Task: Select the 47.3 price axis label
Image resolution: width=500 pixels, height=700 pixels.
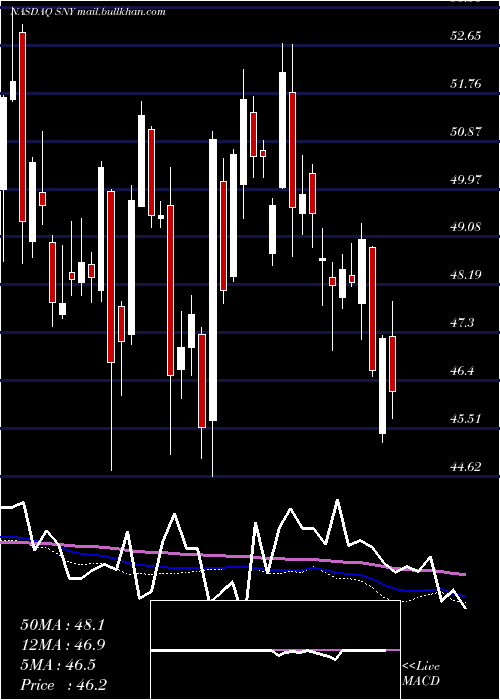Action: [x=463, y=323]
